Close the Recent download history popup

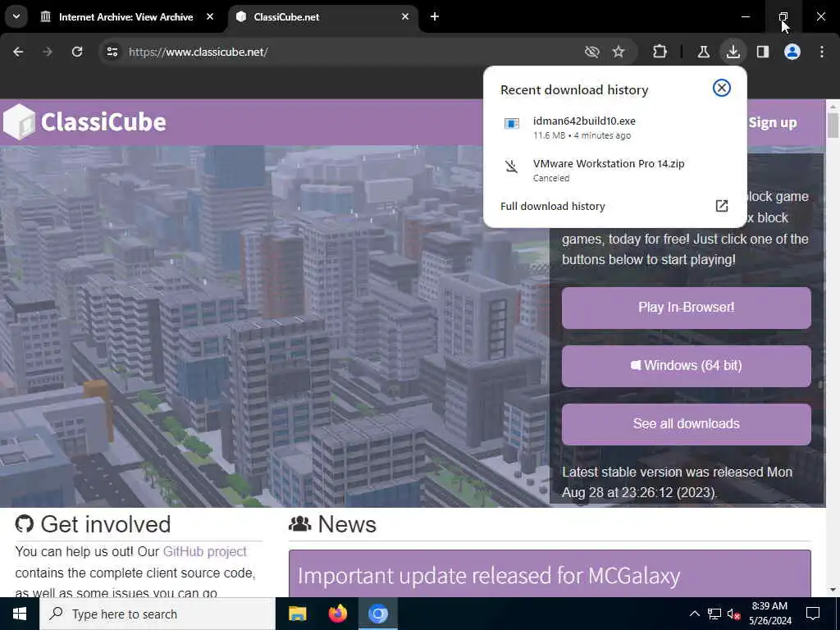[x=722, y=88]
